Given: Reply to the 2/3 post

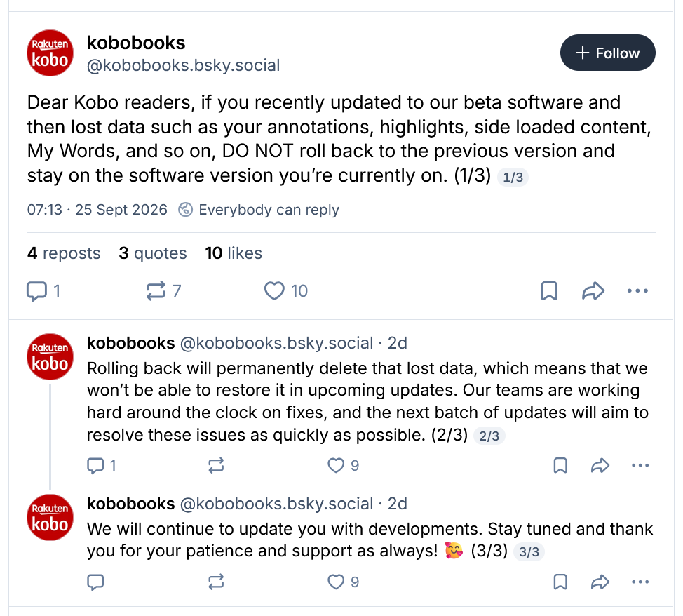Looking at the screenshot, I should 101,466.
